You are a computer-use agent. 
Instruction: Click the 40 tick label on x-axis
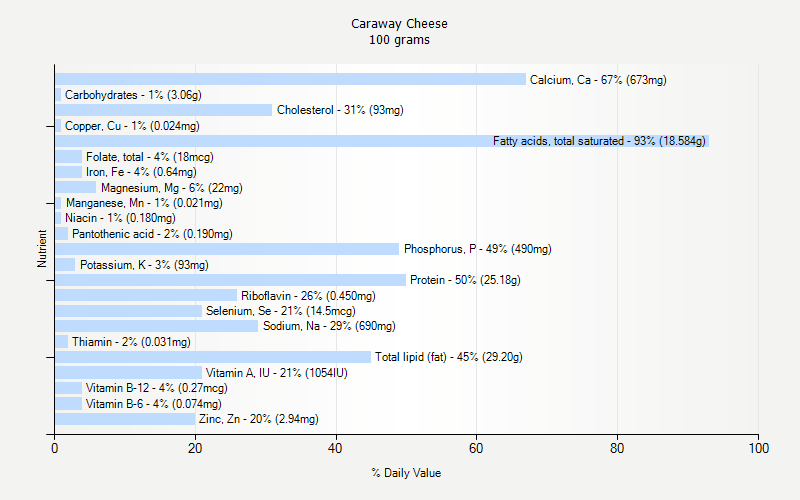pyautogui.click(x=335, y=448)
